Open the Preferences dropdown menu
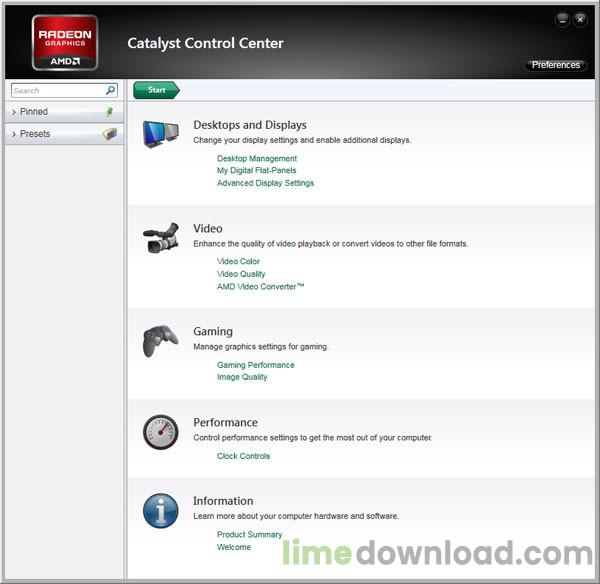600x584 pixels. click(x=555, y=65)
